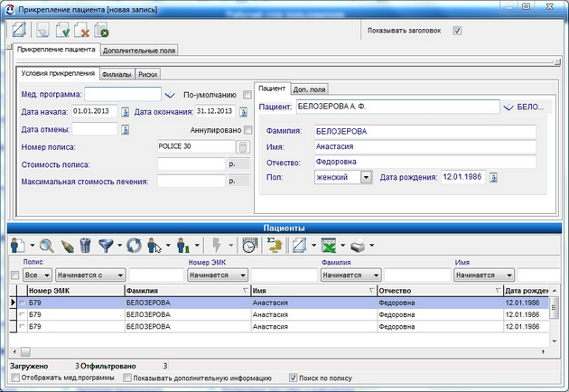Open calendar for Дата окончания
Image resolution: width=569 pixels, height=392 pixels.
[x=244, y=112]
